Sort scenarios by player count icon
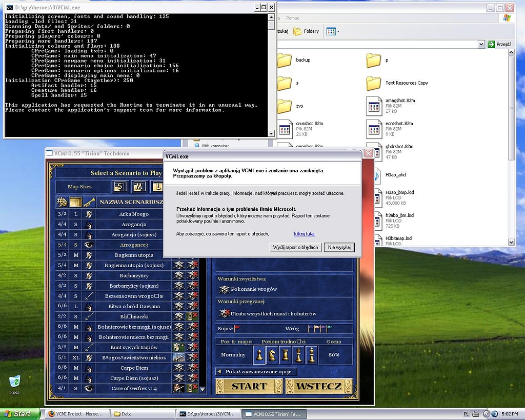This screenshot has width=525, height=420. click(x=62, y=202)
